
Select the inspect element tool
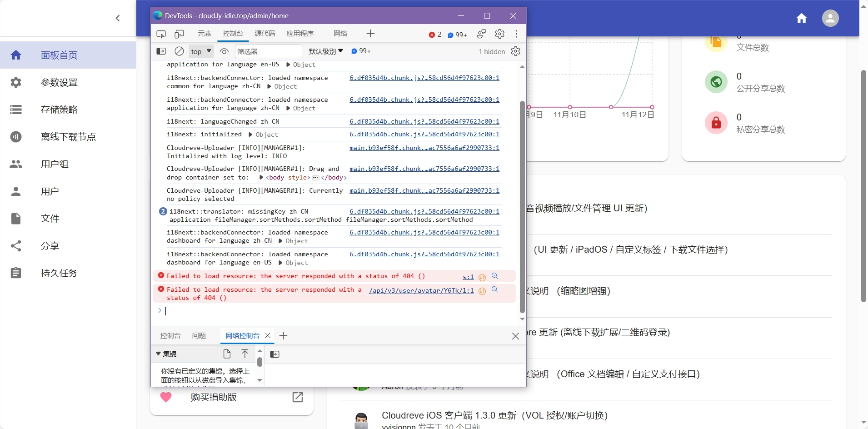click(161, 34)
